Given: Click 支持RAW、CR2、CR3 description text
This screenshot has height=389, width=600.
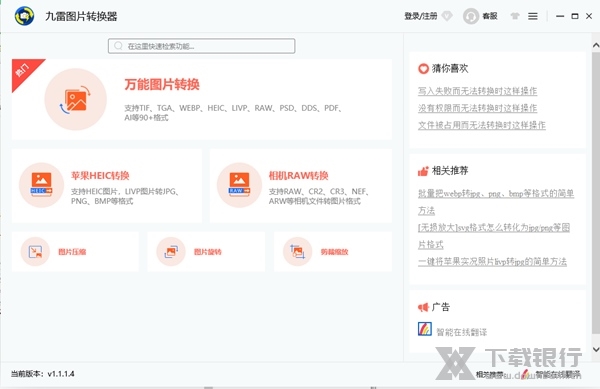Looking at the screenshot, I should click(x=318, y=196).
